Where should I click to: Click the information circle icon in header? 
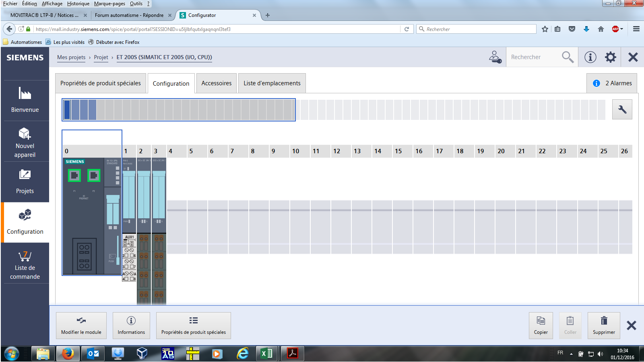point(590,57)
